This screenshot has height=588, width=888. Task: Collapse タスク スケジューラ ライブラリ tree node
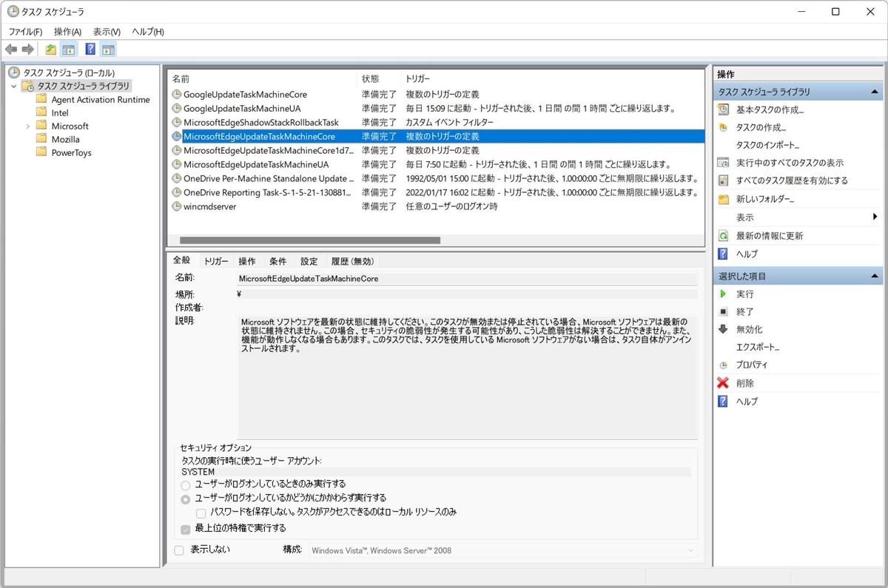point(13,86)
